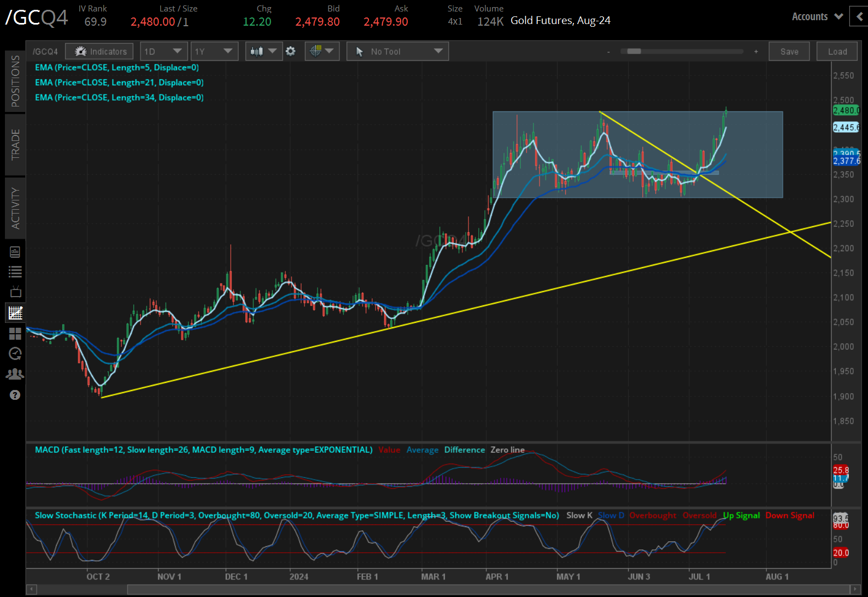Click the Save button
Screen dimensions: 868x597
pos(789,51)
